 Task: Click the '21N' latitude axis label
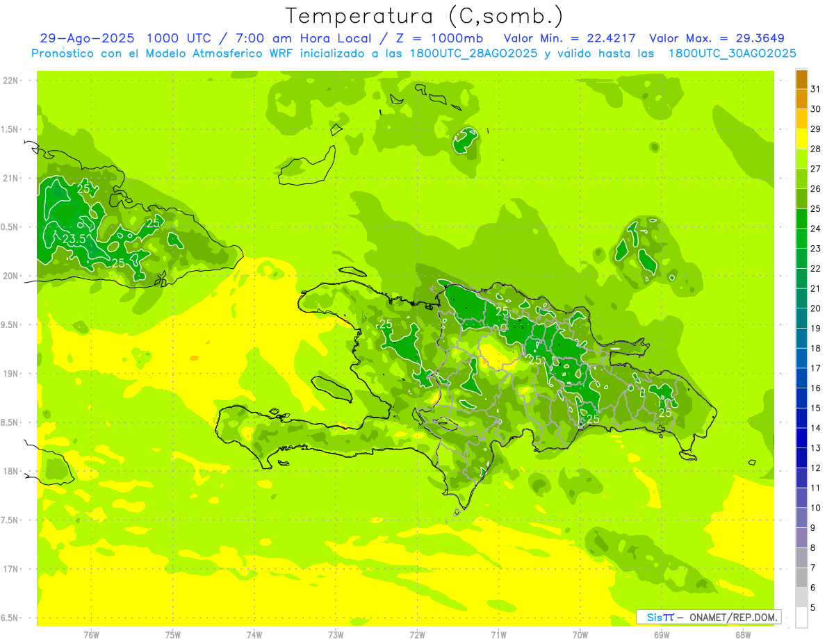(x=10, y=178)
